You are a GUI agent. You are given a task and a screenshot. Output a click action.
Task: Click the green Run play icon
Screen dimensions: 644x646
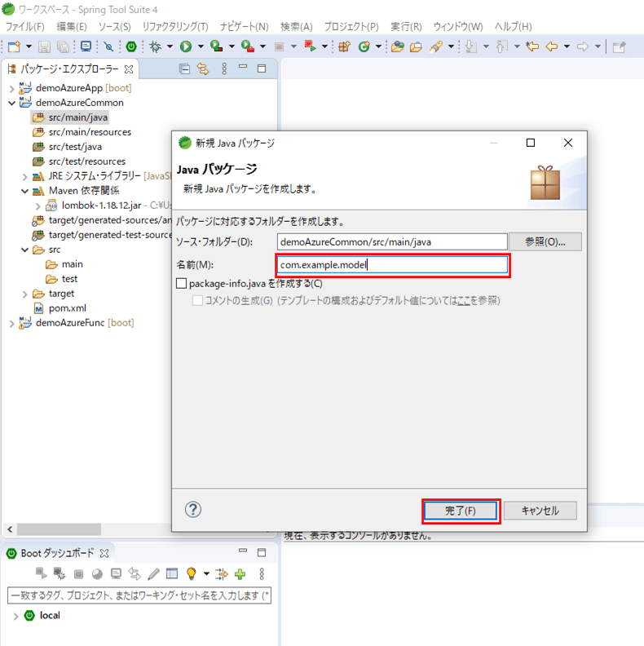click(x=186, y=46)
